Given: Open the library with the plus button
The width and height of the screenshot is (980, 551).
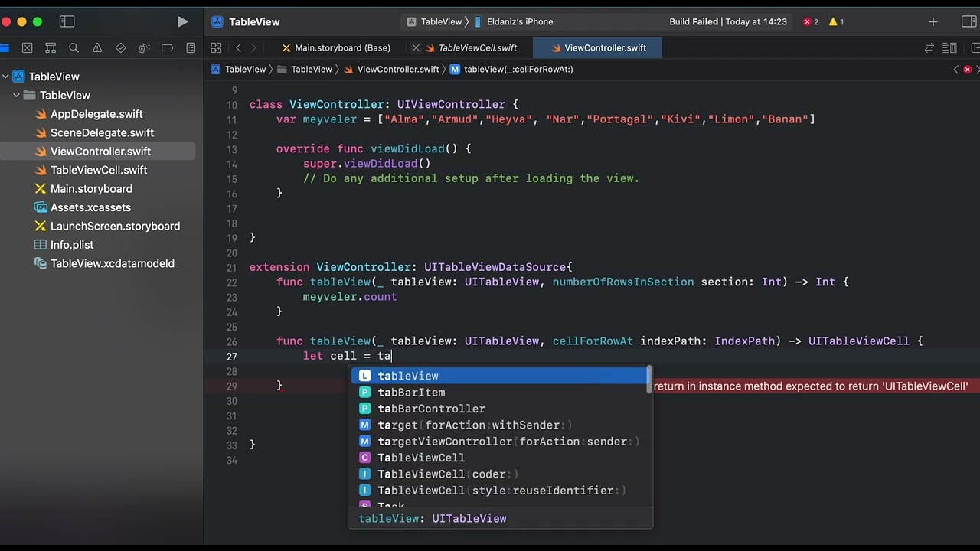Looking at the screenshot, I should (933, 22).
